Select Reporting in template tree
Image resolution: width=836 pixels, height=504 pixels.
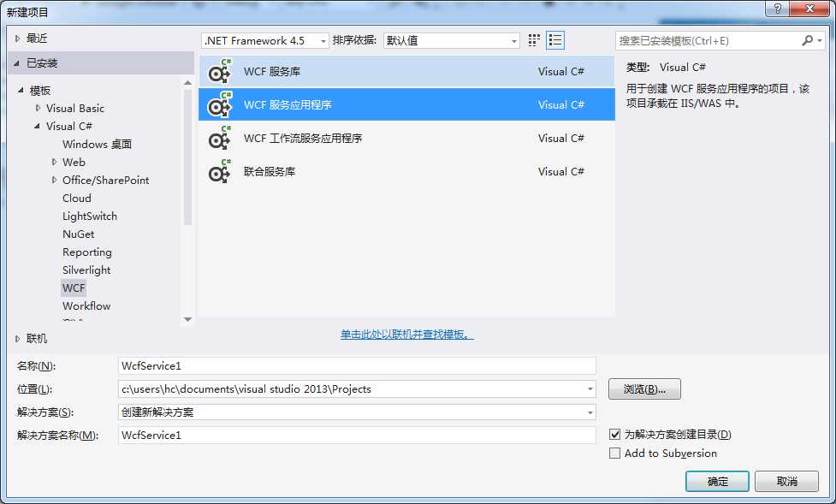pyautogui.click(x=87, y=252)
